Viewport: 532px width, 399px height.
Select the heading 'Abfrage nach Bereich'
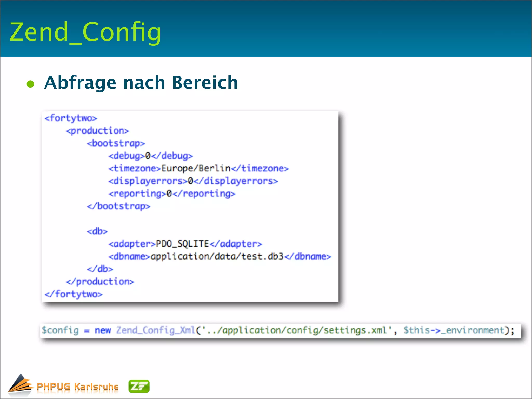click(x=141, y=83)
